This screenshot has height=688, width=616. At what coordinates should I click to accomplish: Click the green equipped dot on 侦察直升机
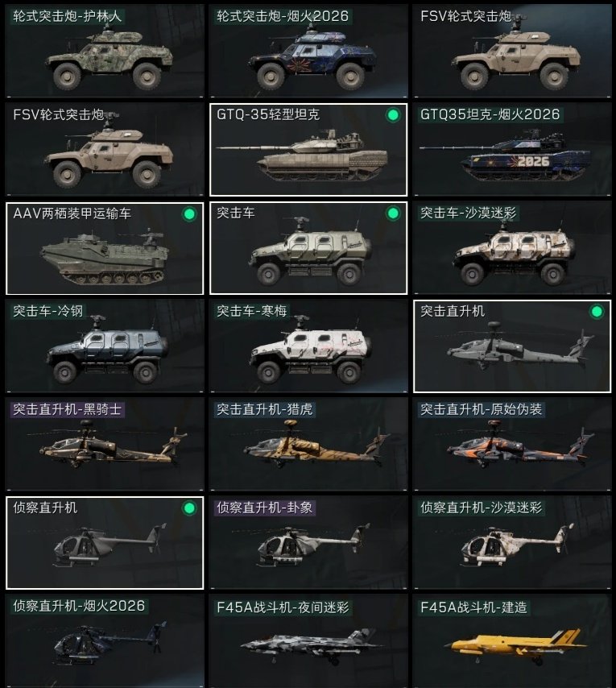coord(189,508)
